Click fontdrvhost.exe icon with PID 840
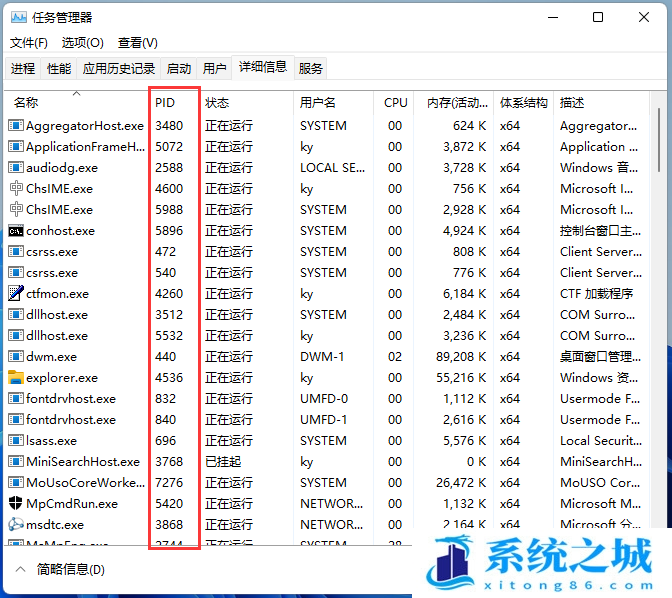 (x=16, y=420)
